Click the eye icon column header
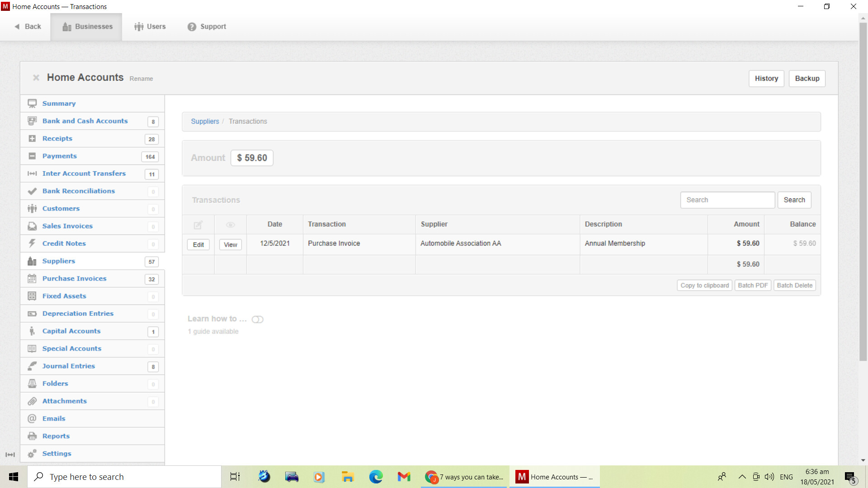The width and height of the screenshot is (868, 488). [x=231, y=225]
